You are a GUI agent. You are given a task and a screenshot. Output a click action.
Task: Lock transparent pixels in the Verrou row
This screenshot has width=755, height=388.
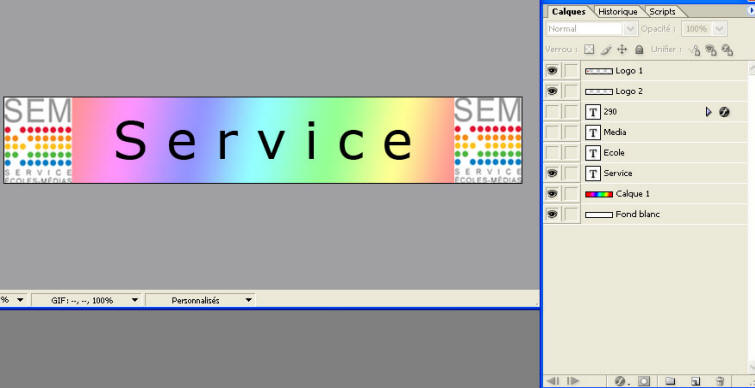pos(589,49)
